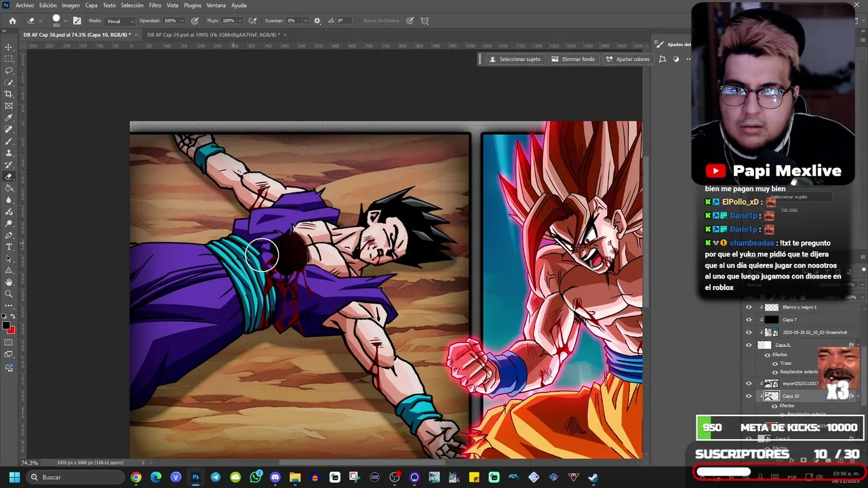Open the Modo dropdown set to Pincel

119,21
